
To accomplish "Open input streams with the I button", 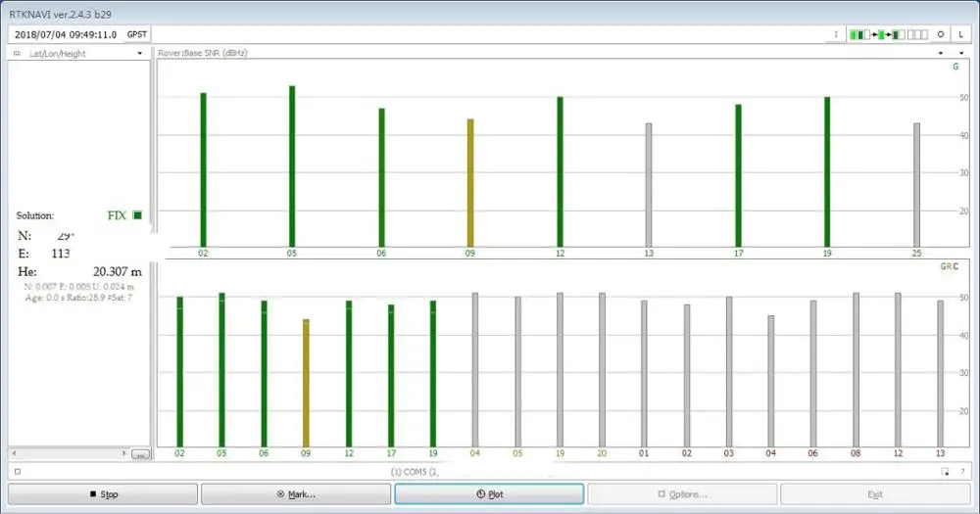I will (836, 34).
